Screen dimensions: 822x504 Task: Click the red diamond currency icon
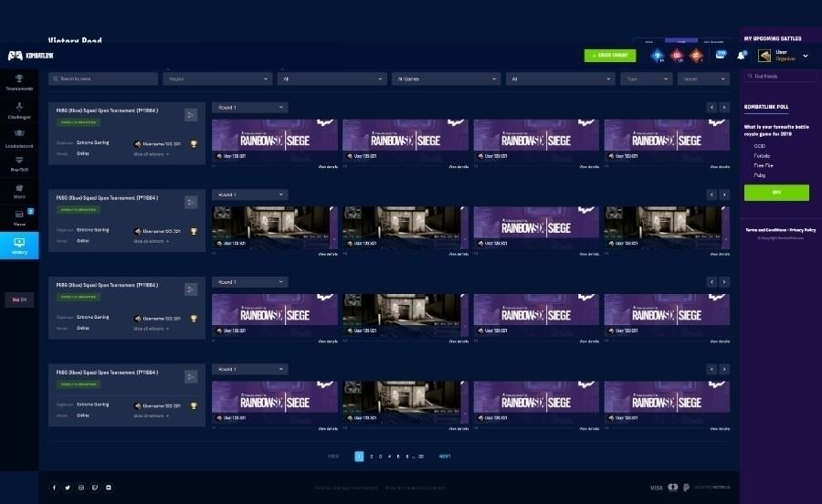(677, 56)
